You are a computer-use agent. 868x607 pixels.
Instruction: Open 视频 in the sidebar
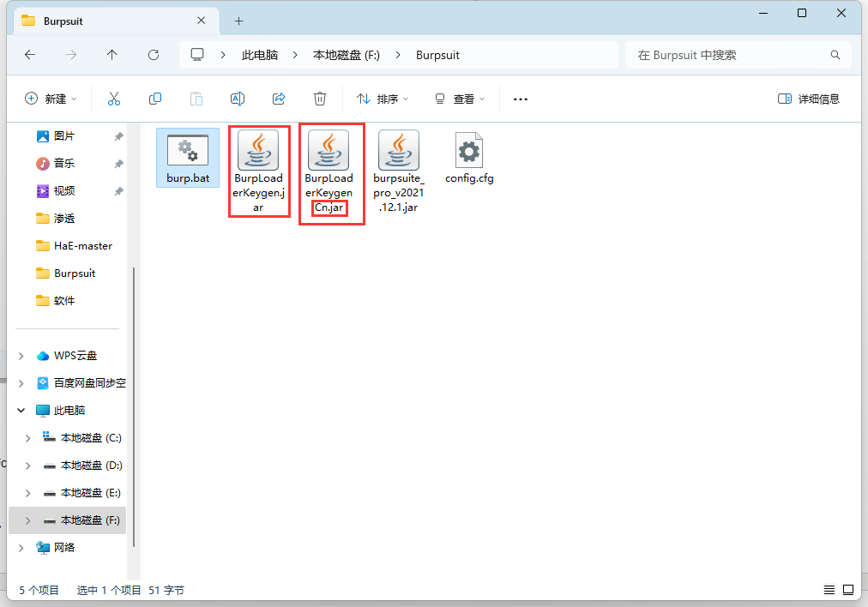coord(66,191)
